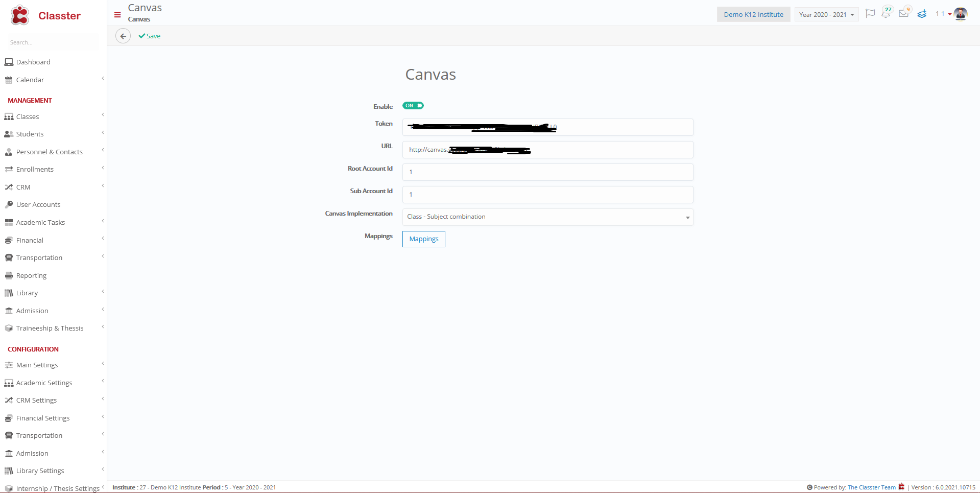
Task: Click the Classter brand name
Action: tap(59, 16)
